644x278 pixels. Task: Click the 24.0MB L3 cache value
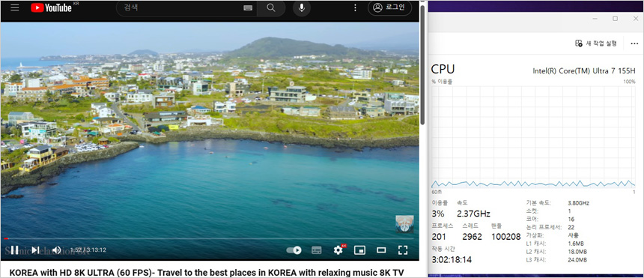pyautogui.click(x=577, y=259)
